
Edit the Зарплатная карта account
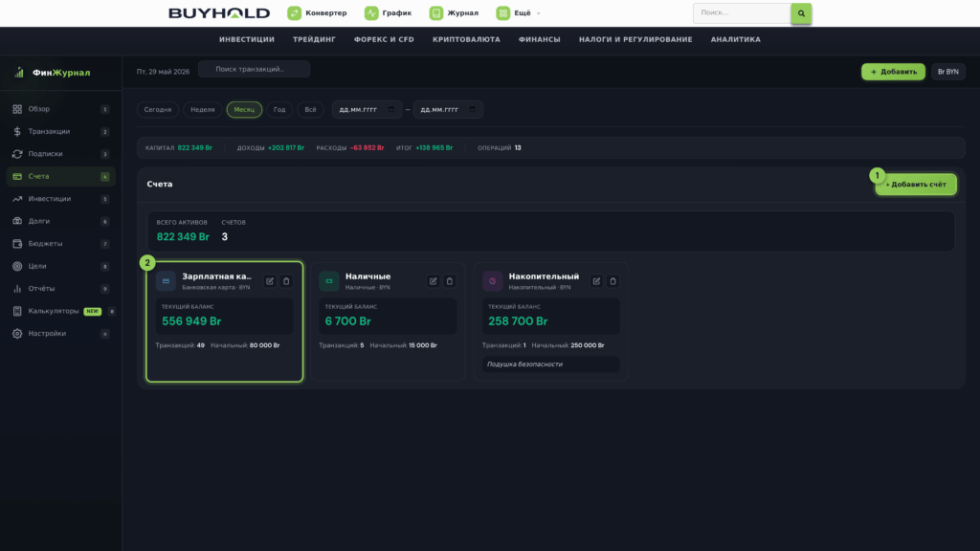(x=270, y=281)
